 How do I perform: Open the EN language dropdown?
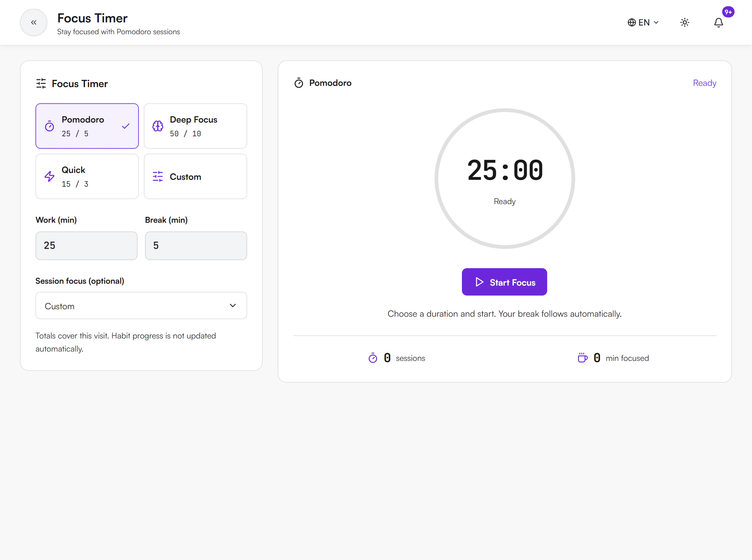click(643, 22)
